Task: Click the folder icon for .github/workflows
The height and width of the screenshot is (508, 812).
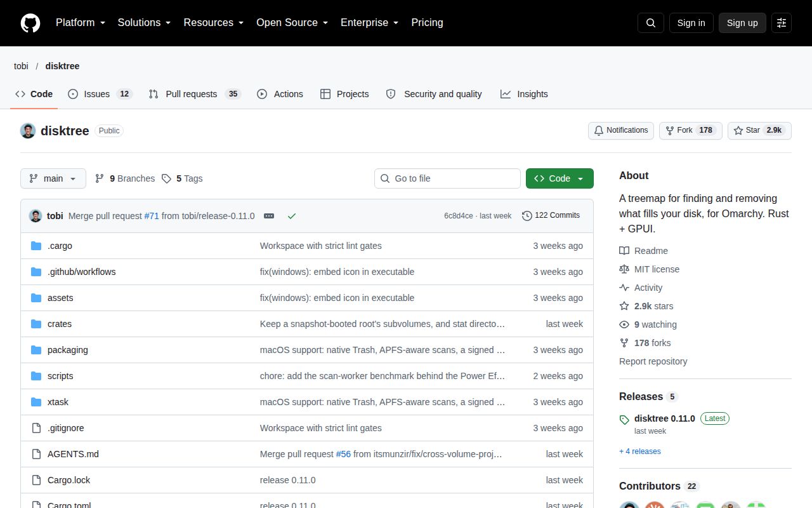Action: coord(36,272)
